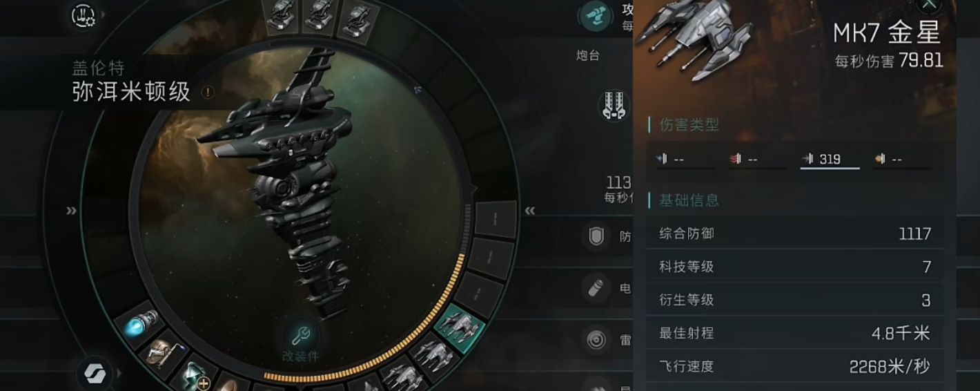
Task: Expand the arrow beside the settings icon
Action: tap(104, 14)
